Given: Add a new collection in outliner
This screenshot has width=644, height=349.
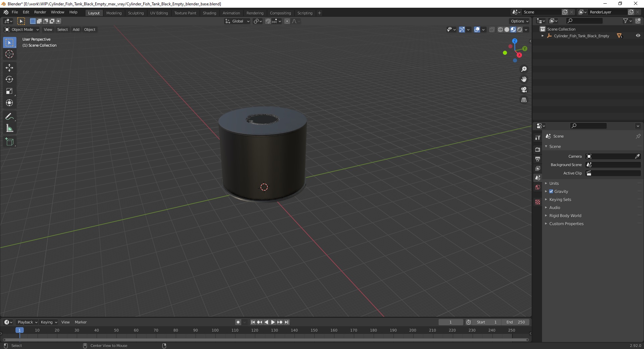Looking at the screenshot, I should (x=638, y=21).
